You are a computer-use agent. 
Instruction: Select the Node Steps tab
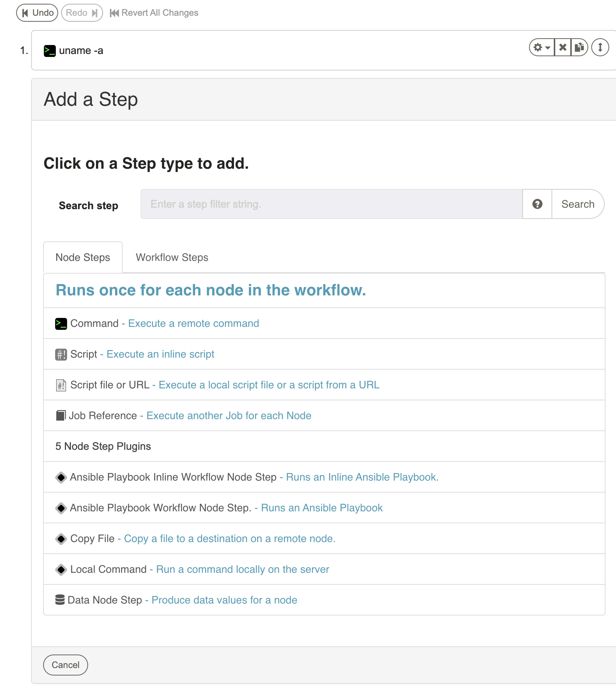click(83, 258)
